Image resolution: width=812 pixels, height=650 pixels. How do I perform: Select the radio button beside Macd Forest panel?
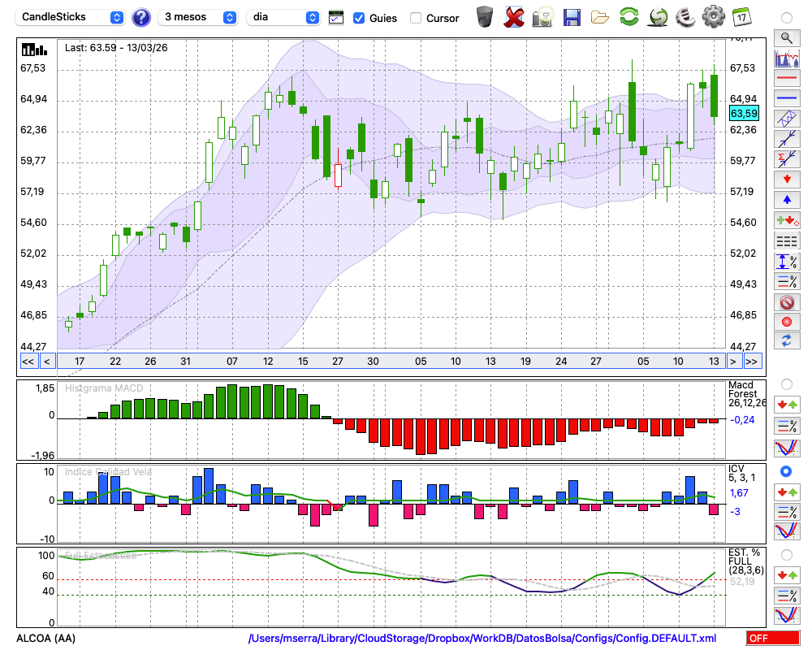click(x=786, y=383)
